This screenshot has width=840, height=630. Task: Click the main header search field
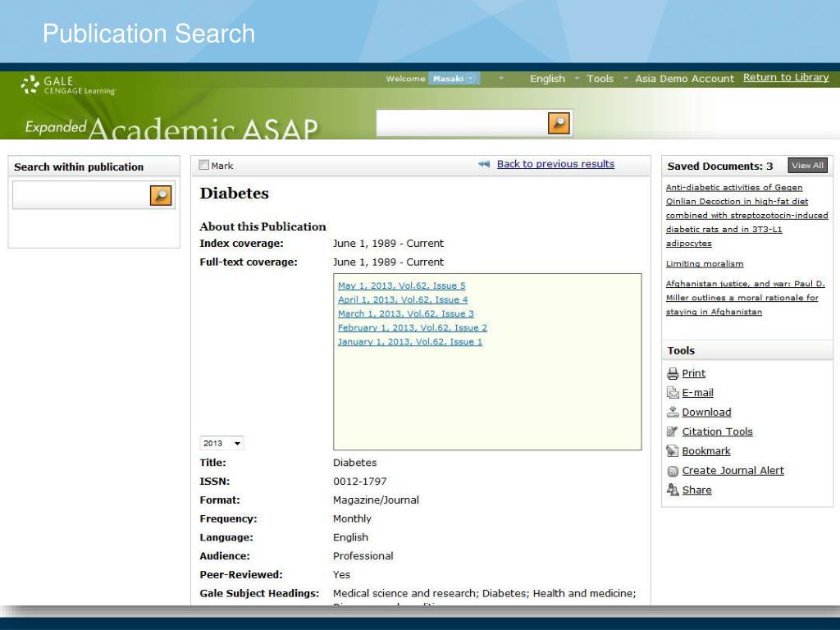(462, 123)
